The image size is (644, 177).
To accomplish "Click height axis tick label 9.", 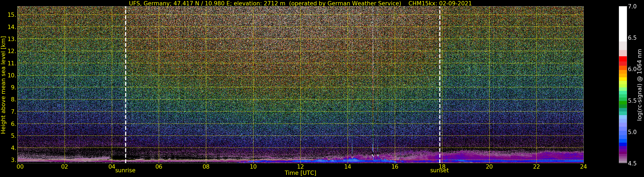I will (x=14, y=87).
